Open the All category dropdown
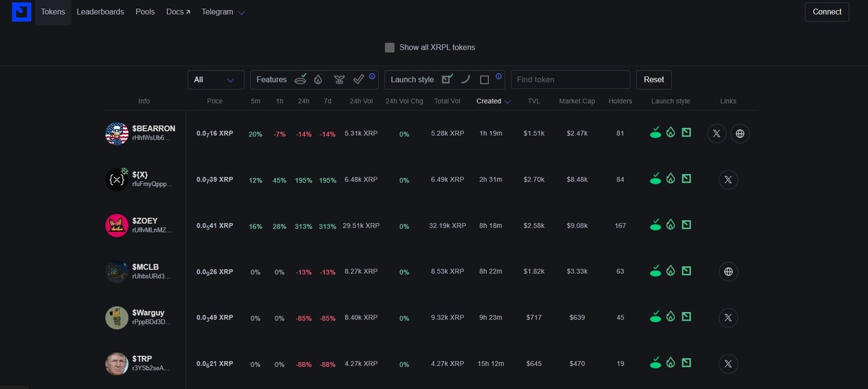Viewport: 868px width, 389px height. tap(215, 79)
